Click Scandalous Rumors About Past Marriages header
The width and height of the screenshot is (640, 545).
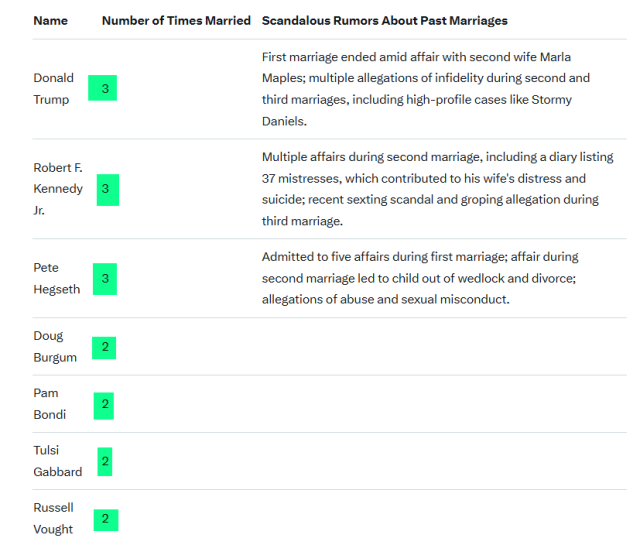click(x=385, y=20)
